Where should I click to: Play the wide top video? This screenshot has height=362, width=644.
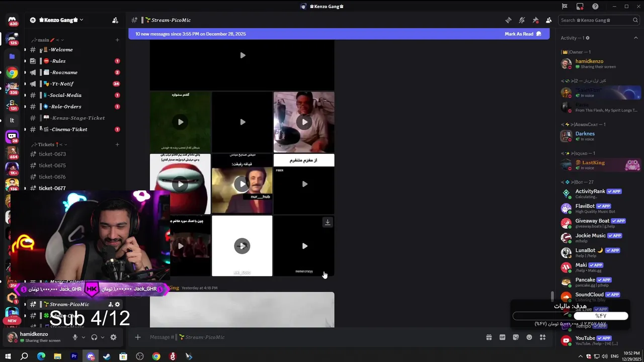[x=243, y=55]
